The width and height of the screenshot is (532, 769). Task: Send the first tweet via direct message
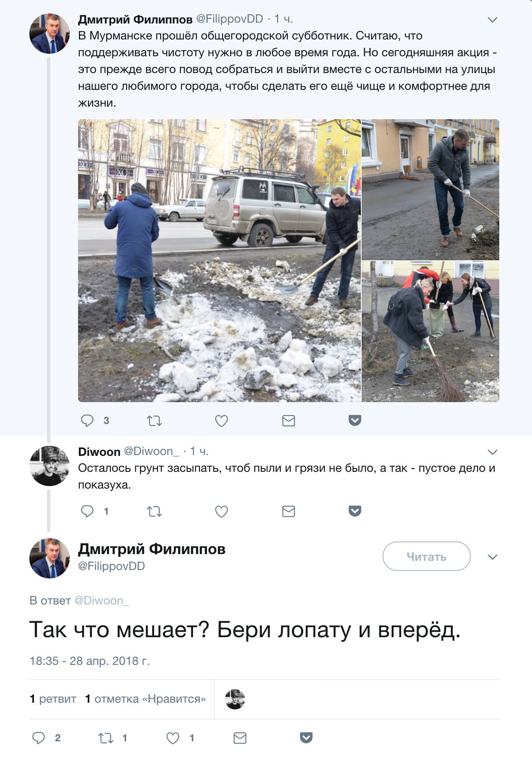coord(288,420)
